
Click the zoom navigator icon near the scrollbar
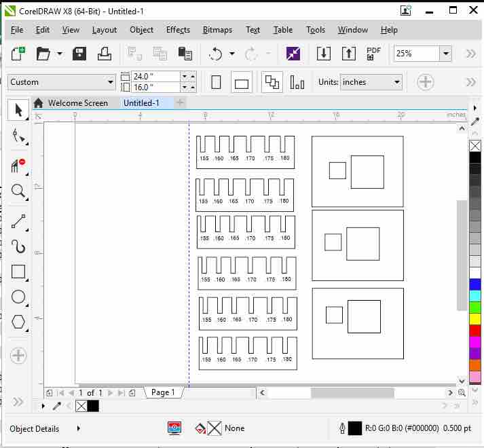[x=462, y=393]
